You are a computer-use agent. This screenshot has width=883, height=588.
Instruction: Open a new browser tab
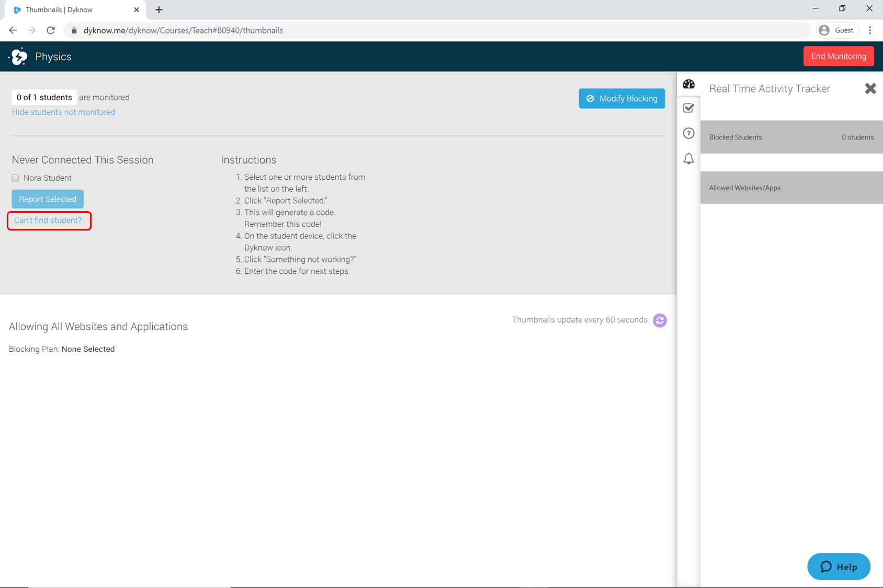[x=159, y=10]
